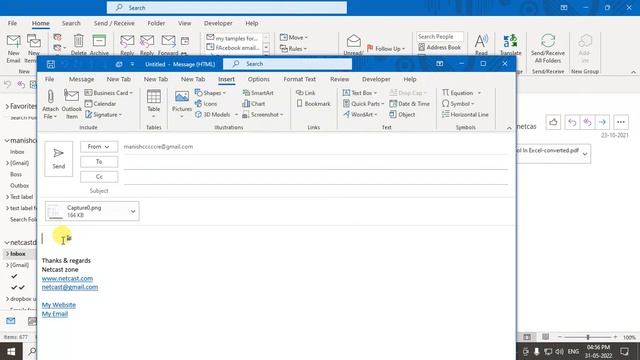Click search box in message title bar
640x360 pixels.
[287, 64]
